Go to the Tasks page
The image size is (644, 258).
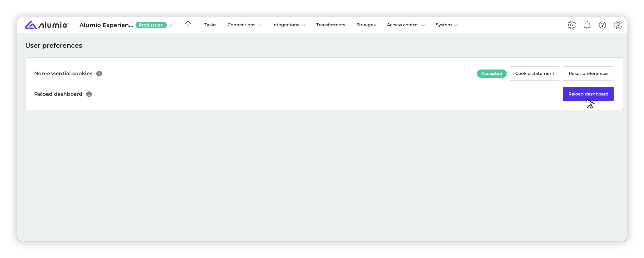point(210,25)
